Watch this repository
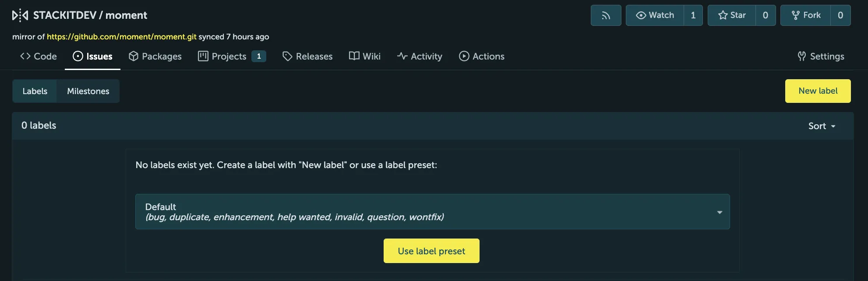 click(x=655, y=15)
